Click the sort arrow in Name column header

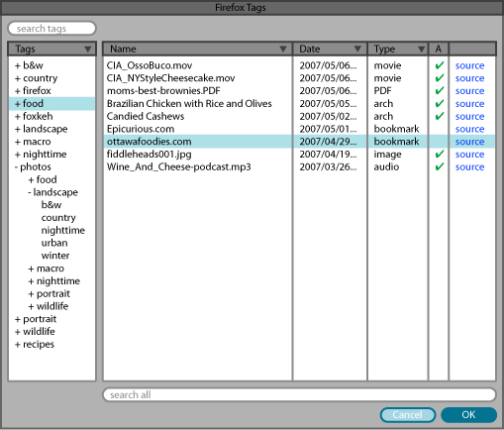283,49
